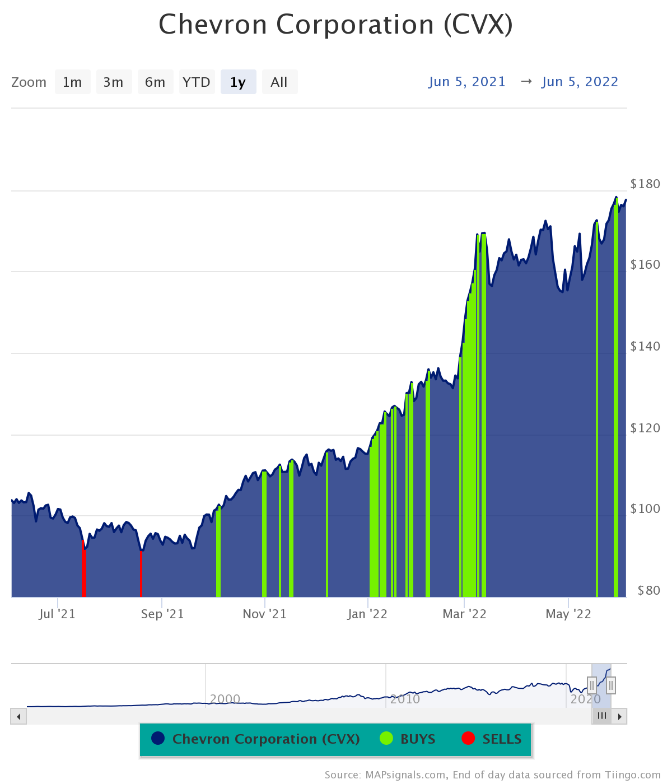Grab the right navigator range handle
This screenshot has width=672, height=784.
611,685
